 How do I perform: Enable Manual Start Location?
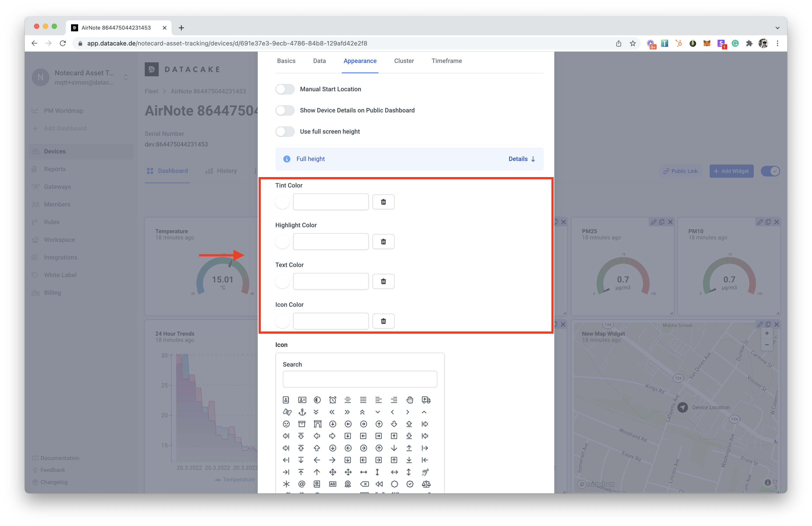pos(285,89)
